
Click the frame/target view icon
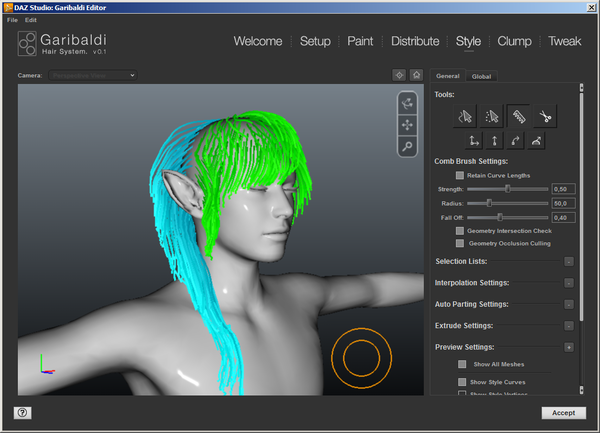point(399,75)
